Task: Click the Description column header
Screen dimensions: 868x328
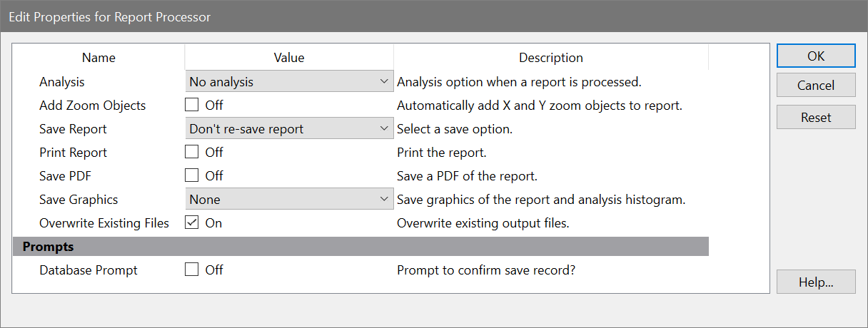Action: 550,58
